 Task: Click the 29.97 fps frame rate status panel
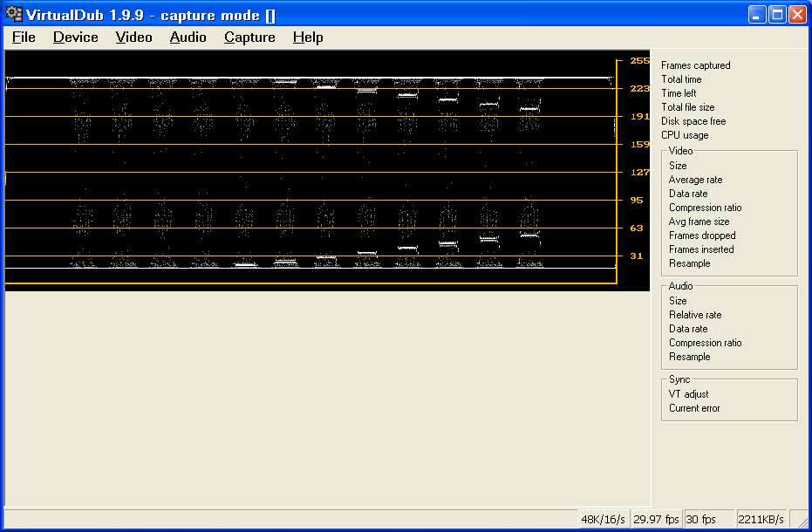657,520
